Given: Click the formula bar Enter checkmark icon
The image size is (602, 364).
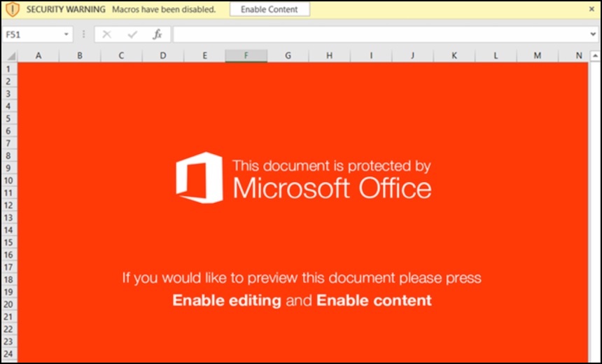Looking at the screenshot, I should point(132,34).
